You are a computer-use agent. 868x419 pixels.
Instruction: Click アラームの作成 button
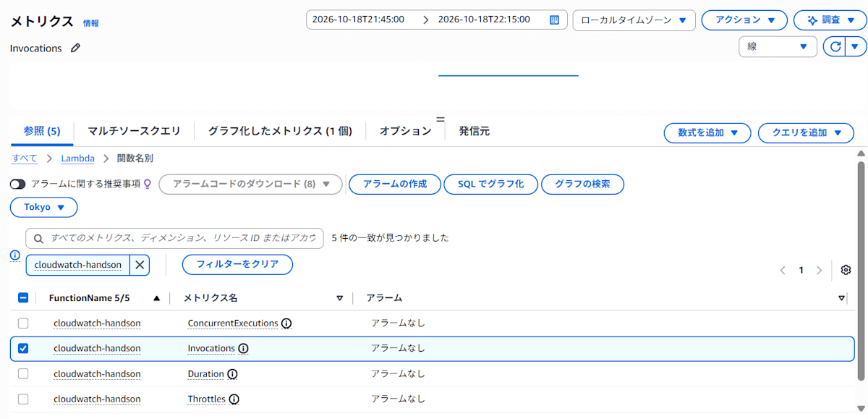click(394, 185)
